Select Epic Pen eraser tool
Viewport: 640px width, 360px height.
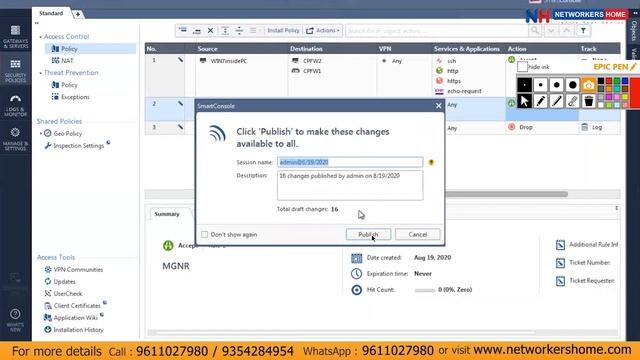(573, 101)
